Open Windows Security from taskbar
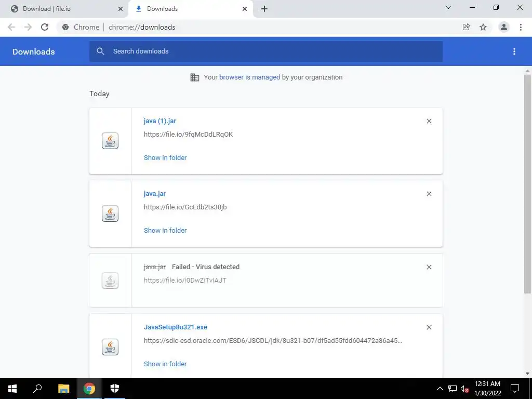Screen dimensions: 532x399 click(x=115, y=389)
